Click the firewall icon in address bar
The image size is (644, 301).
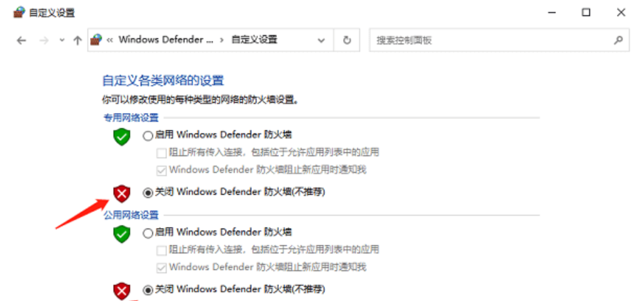(x=96, y=40)
